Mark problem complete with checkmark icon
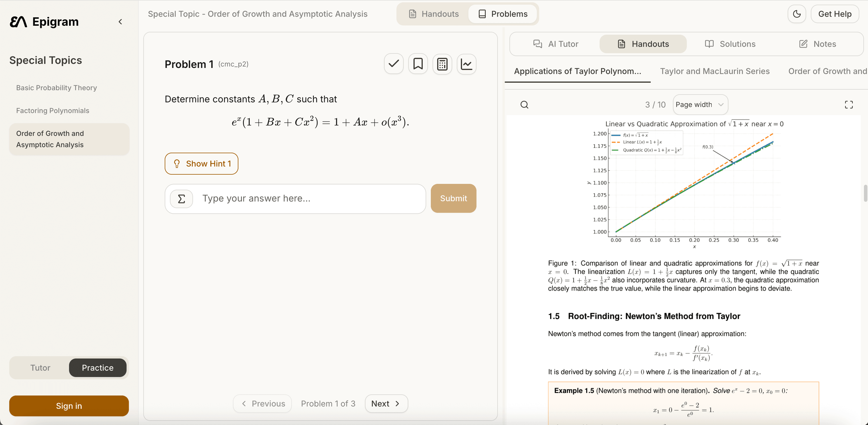This screenshot has height=425, width=868. pyautogui.click(x=394, y=64)
